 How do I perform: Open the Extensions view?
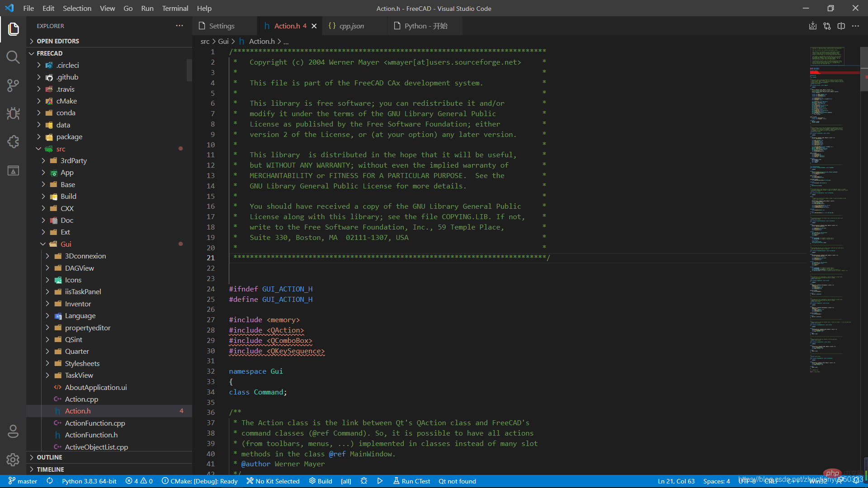13,142
